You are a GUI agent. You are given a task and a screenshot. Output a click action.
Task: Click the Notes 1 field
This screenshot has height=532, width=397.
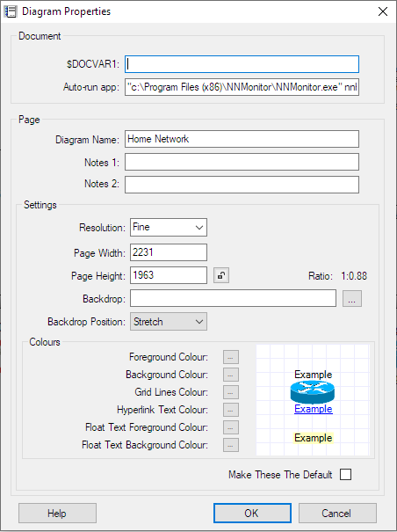(242, 162)
